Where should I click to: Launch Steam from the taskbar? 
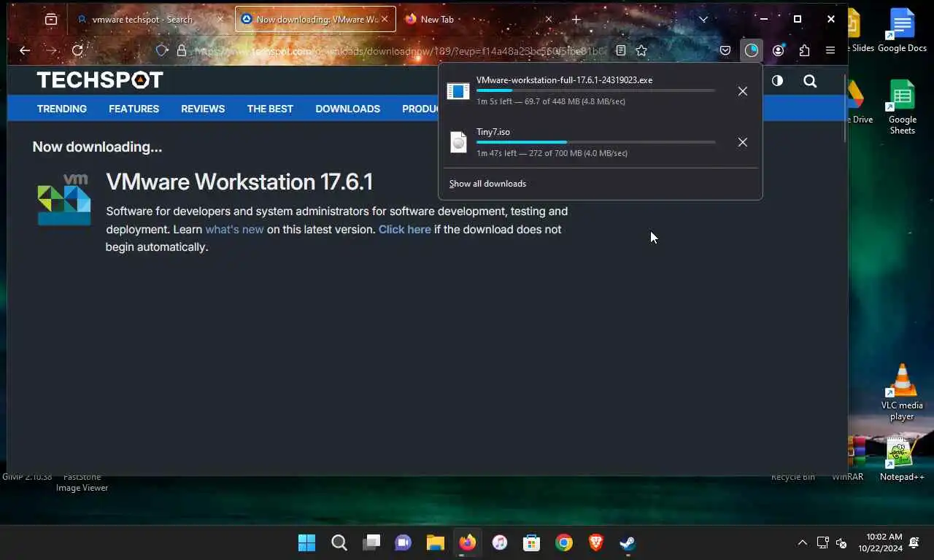tap(628, 542)
